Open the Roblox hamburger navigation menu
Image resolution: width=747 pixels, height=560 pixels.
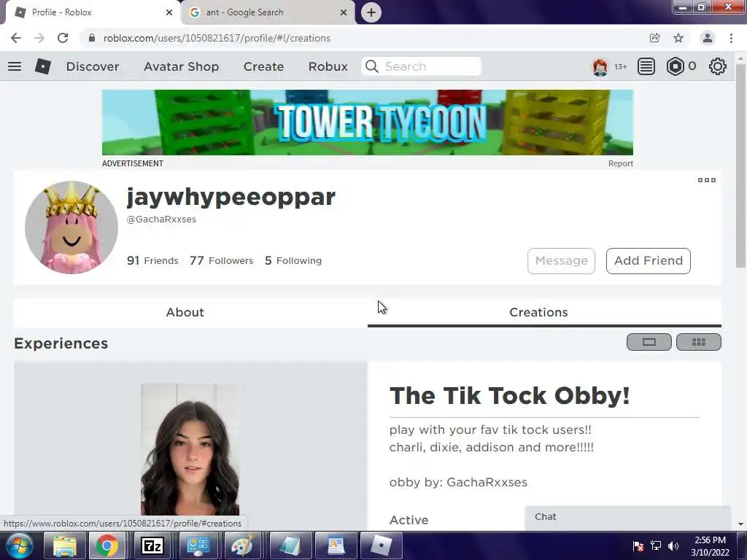click(15, 66)
